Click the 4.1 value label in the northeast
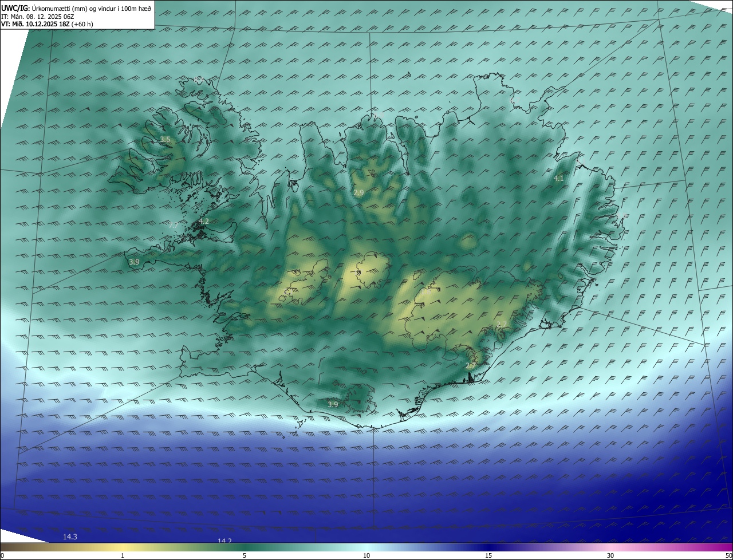Screen dimensions: 733x560 click(559, 179)
